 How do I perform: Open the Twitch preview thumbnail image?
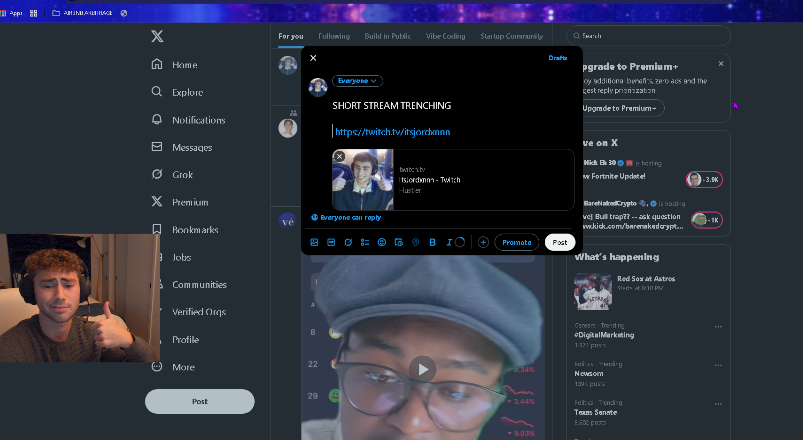coord(363,179)
